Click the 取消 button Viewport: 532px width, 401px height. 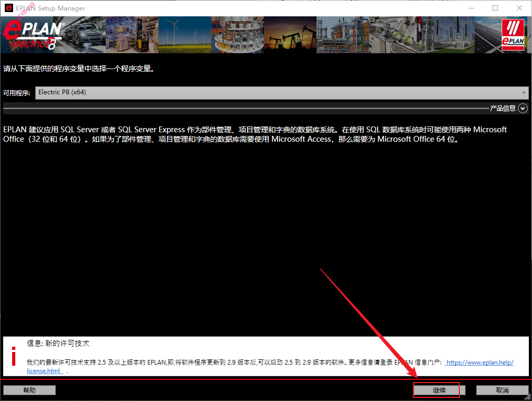pos(502,390)
